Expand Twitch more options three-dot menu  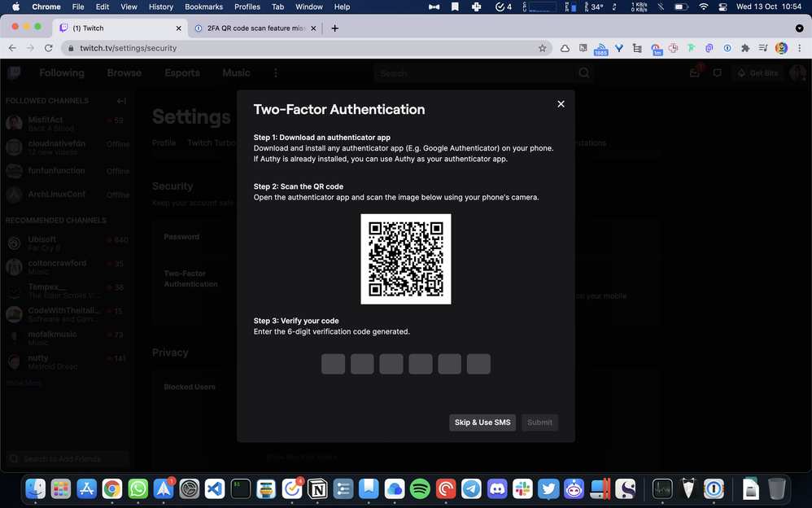pos(275,73)
